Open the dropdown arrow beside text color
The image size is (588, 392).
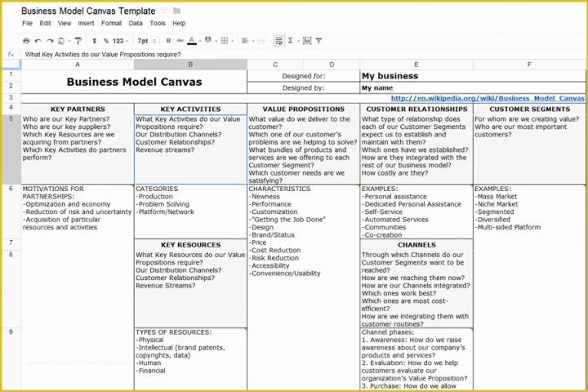(x=200, y=41)
